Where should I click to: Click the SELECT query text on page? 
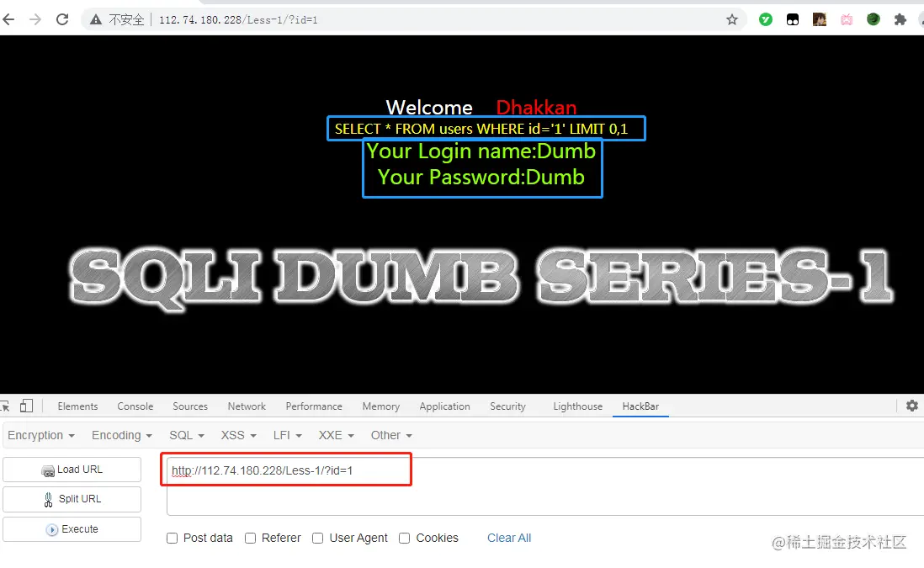[x=481, y=129]
